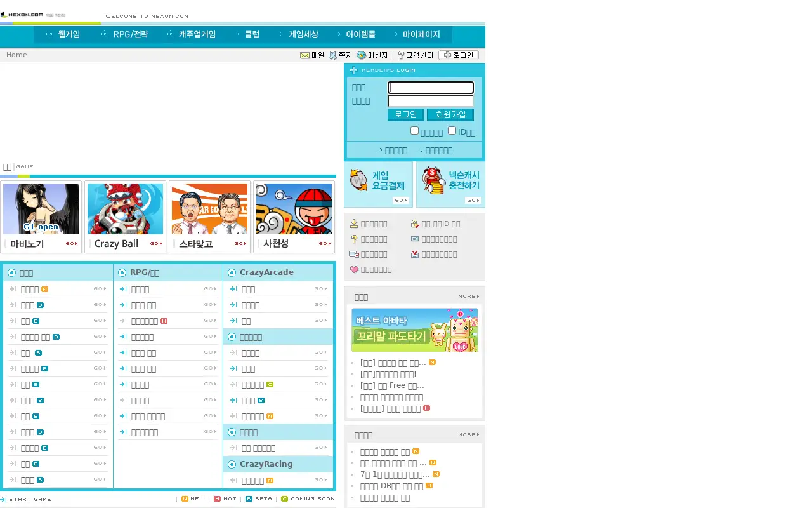
Task: Tick the ID checkbox in login panel
Action: 452,130
